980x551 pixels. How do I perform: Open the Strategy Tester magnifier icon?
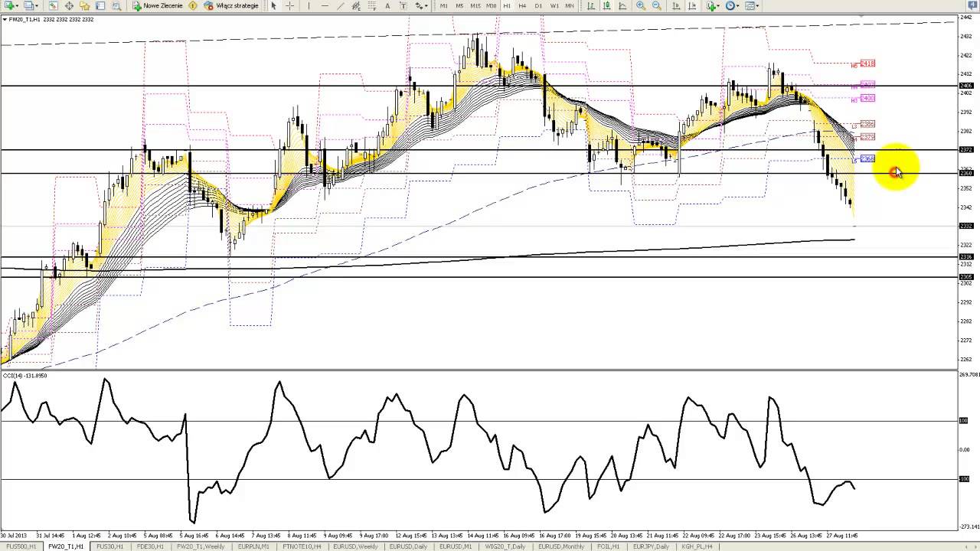[116, 5]
